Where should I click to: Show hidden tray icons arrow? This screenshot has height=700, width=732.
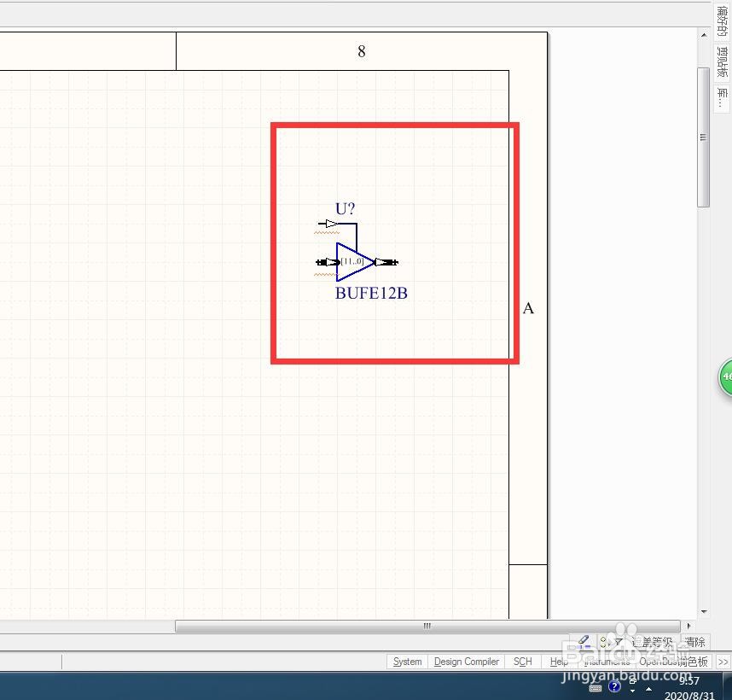(648, 689)
